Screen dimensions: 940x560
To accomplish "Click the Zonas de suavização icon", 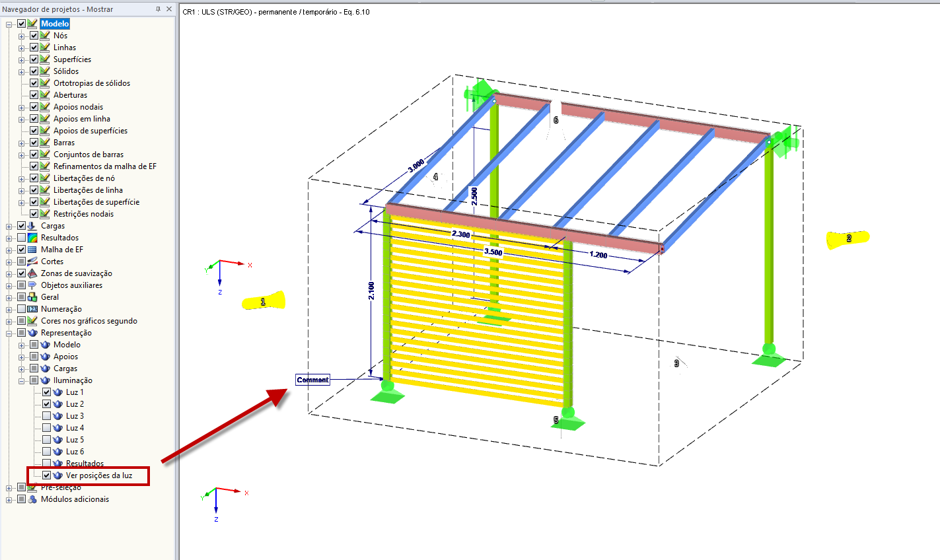I will [x=32, y=273].
